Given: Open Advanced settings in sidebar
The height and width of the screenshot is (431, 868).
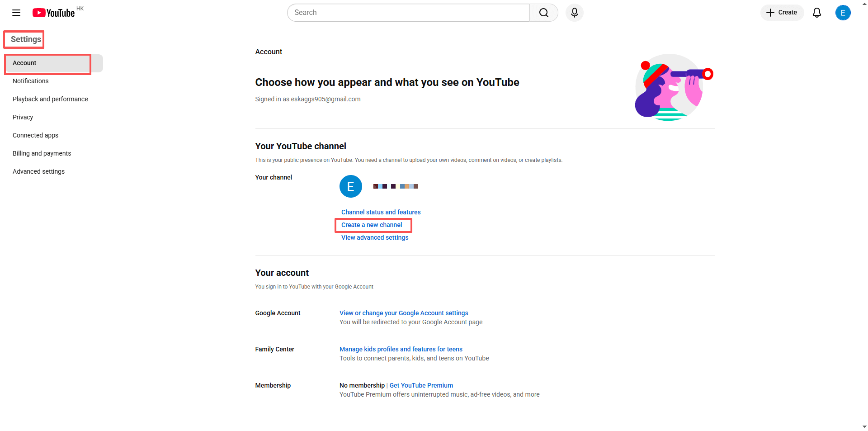Looking at the screenshot, I should (54, 172).
